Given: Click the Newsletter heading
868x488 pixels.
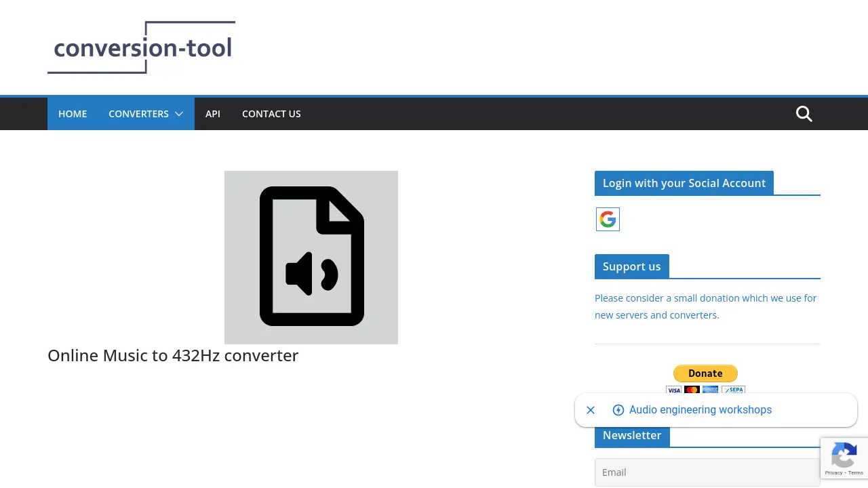Looking at the screenshot, I should pos(631,435).
